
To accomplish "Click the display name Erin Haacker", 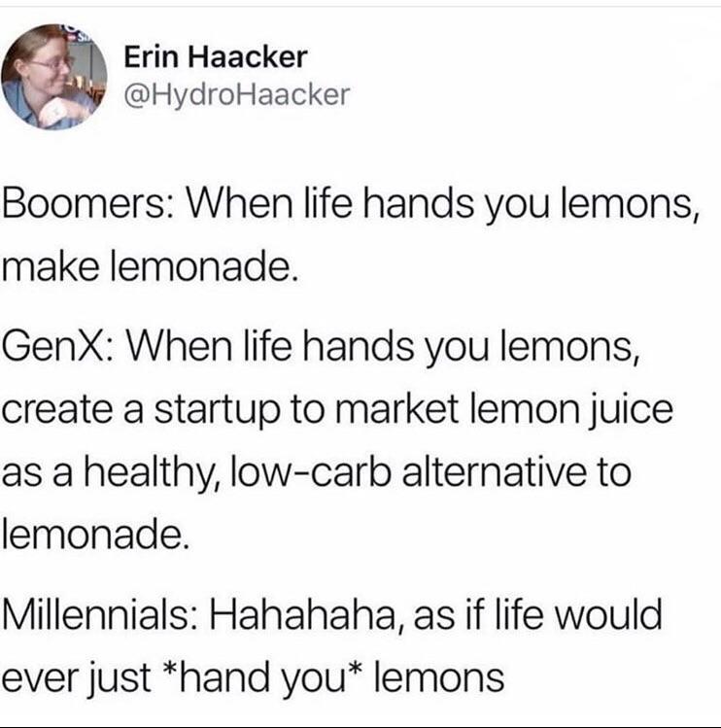I will click(x=216, y=57).
